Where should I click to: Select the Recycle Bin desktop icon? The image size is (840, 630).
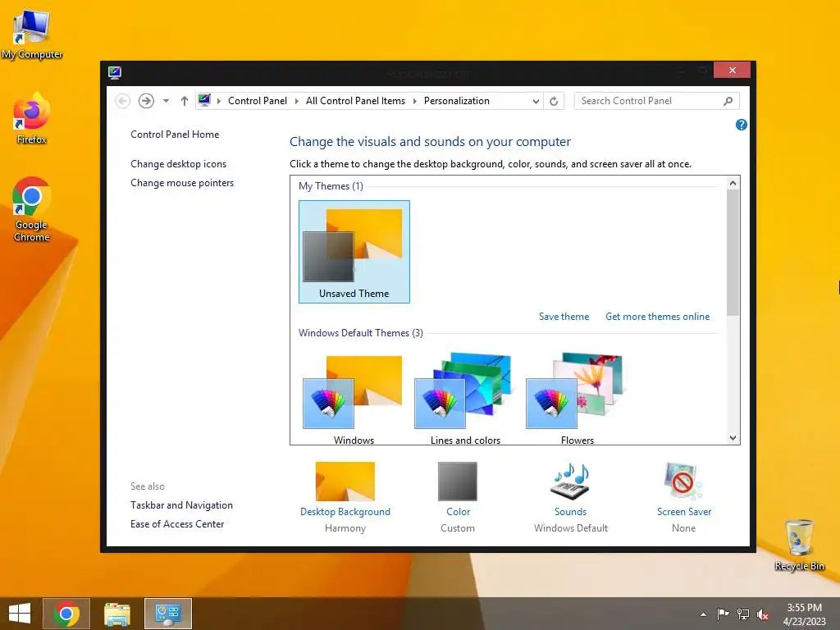[x=799, y=546]
